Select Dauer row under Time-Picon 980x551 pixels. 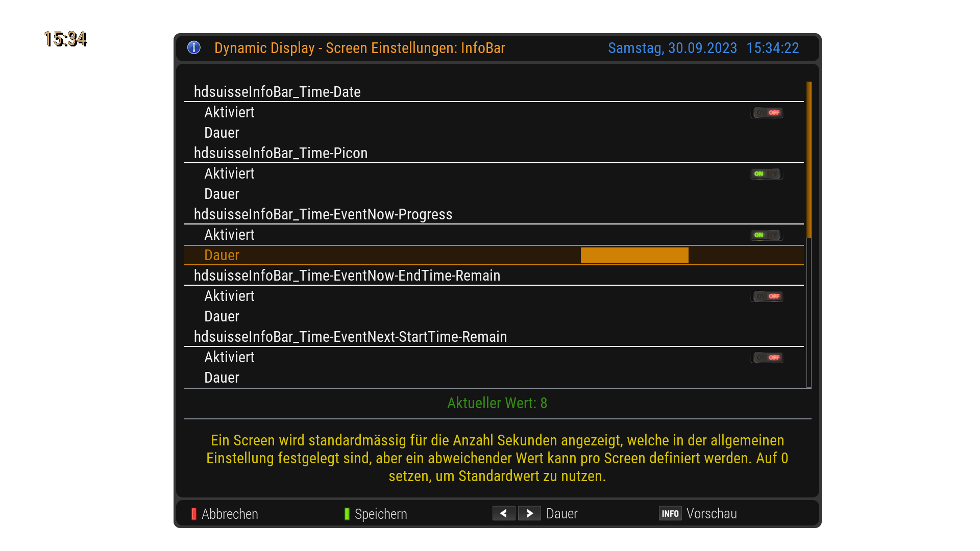222,194
